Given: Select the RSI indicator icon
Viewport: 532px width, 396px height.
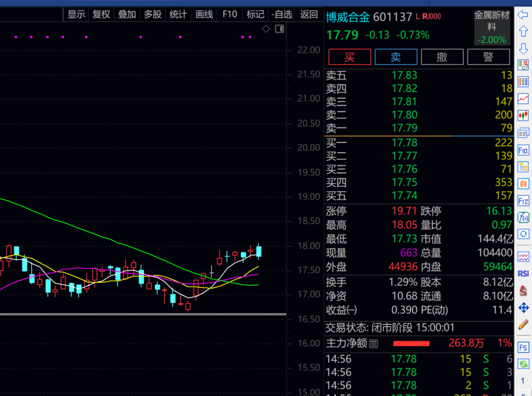Looking at the screenshot, I should click(523, 273).
